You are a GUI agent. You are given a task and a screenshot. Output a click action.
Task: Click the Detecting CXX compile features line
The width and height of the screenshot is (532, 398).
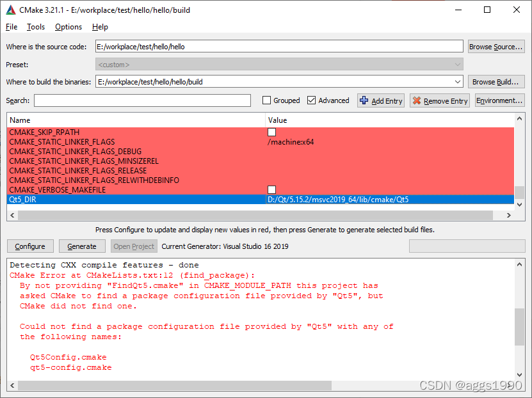pyautogui.click(x=104, y=265)
